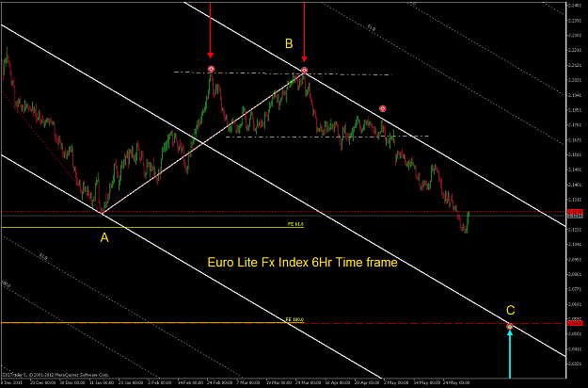
Task: Click the 2 Feb 00:00 date label
Action: tap(160, 382)
